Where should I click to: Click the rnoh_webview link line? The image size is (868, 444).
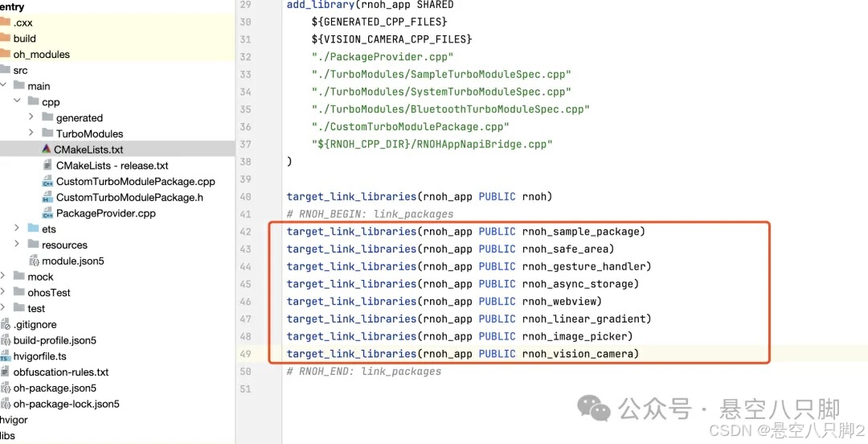444,301
